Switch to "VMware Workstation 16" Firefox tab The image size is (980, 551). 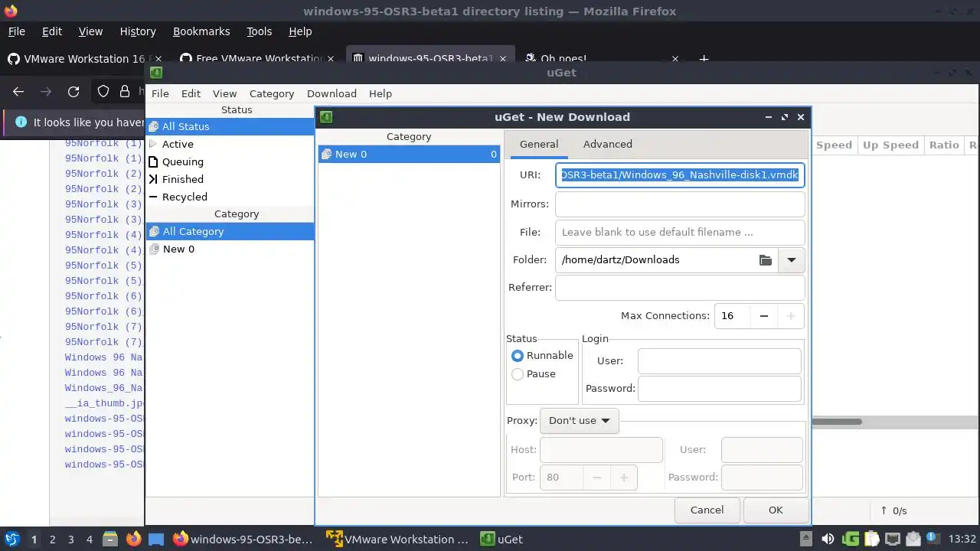click(x=84, y=58)
